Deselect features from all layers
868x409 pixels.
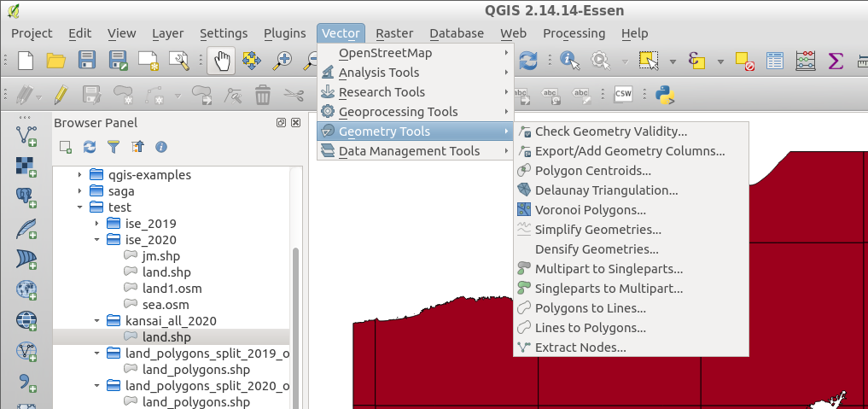coord(744,61)
